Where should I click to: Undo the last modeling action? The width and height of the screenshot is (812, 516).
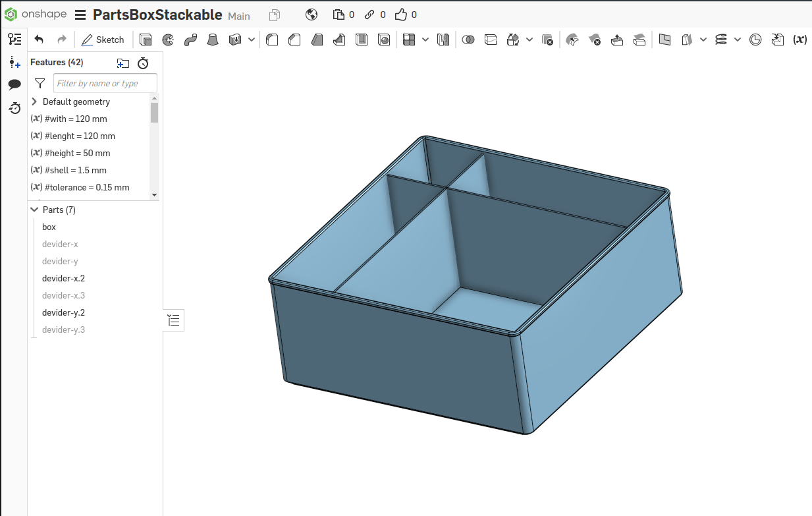38,39
